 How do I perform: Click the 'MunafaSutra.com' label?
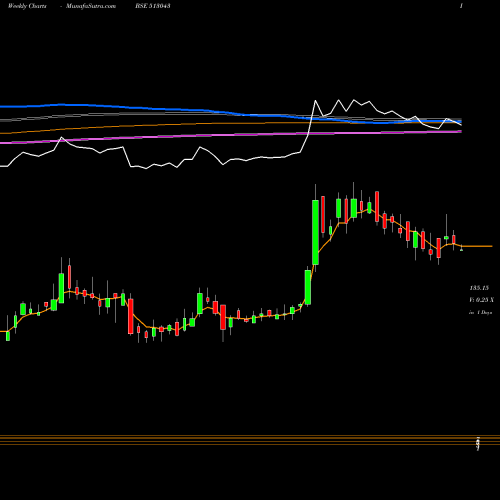pos(91,6)
